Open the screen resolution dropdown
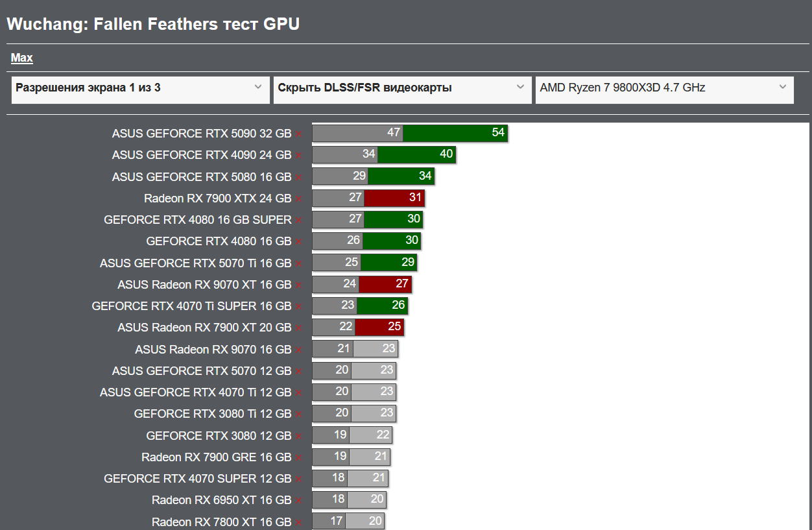812x530 pixels. (140, 90)
